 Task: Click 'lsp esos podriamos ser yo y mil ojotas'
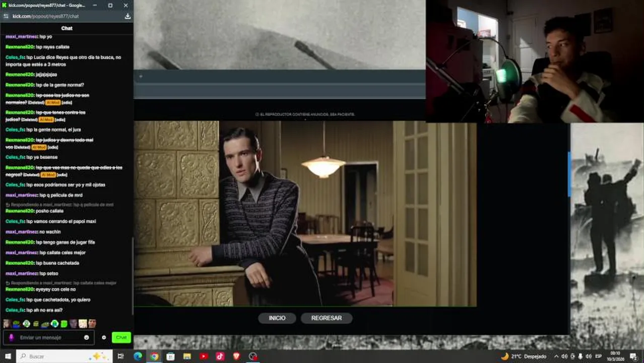click(66, 185)
